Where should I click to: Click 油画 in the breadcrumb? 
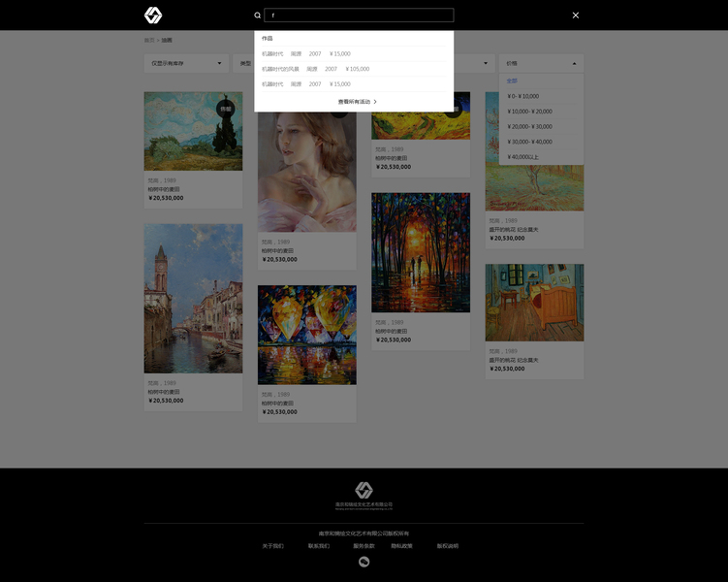pos(167,41)
